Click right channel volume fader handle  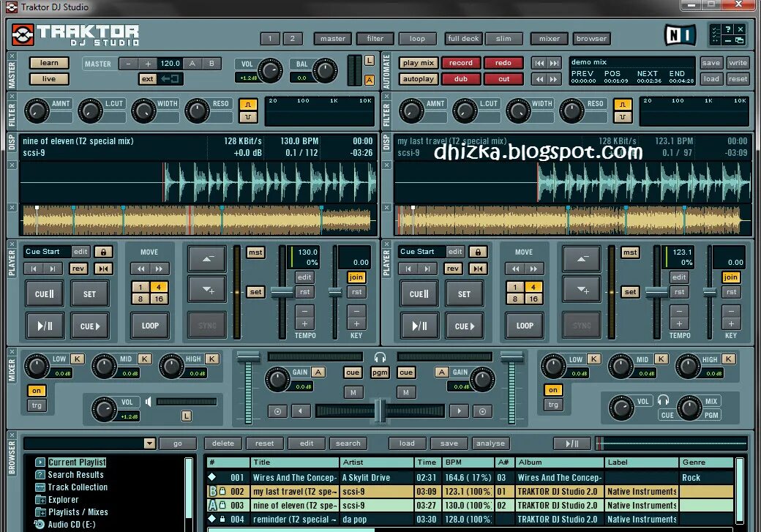511,358
